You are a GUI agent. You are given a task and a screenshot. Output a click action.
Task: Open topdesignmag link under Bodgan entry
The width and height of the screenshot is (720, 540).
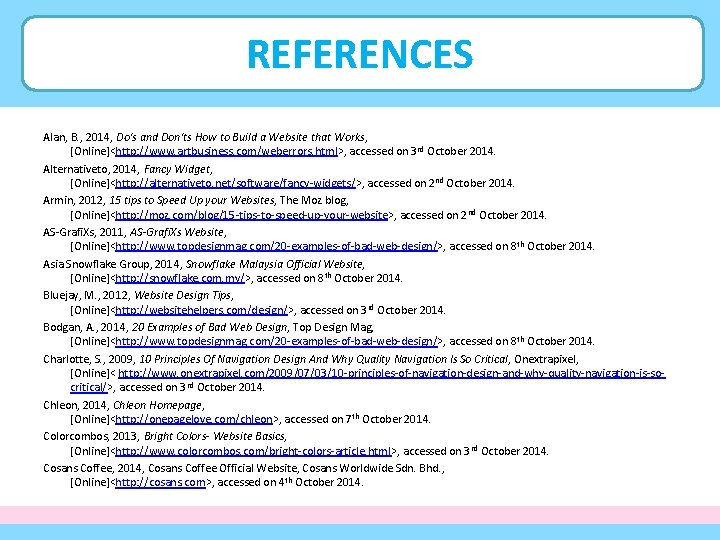pyautogui.click(x=276, y=341)
